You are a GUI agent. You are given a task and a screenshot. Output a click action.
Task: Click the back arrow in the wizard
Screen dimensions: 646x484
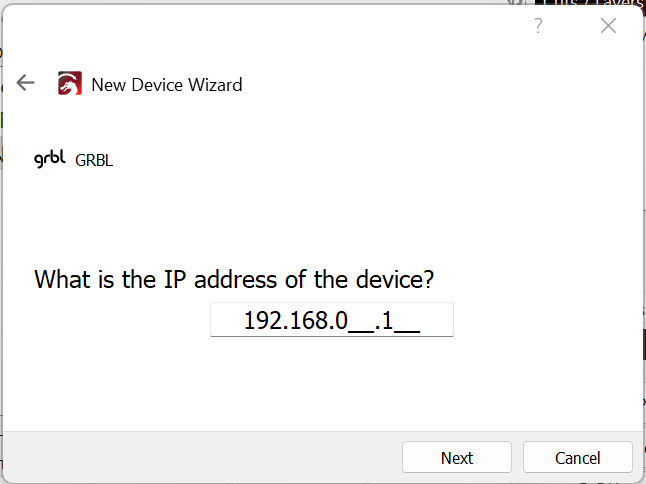26,84
